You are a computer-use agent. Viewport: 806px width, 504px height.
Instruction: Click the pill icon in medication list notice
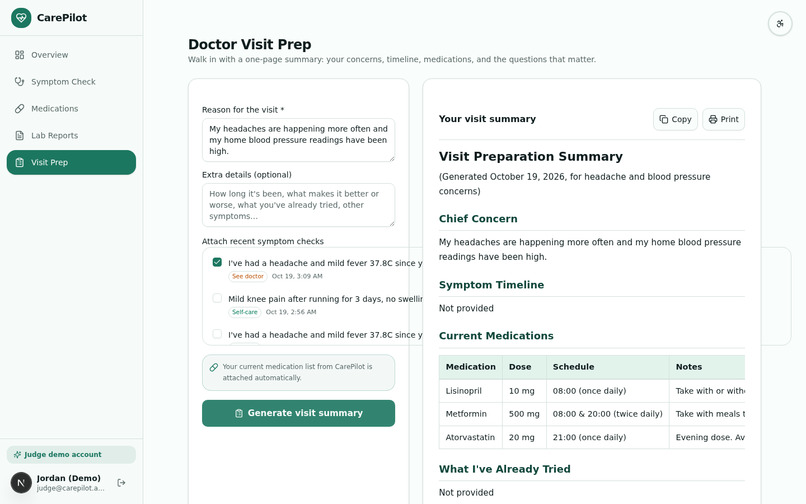[214, 367]
